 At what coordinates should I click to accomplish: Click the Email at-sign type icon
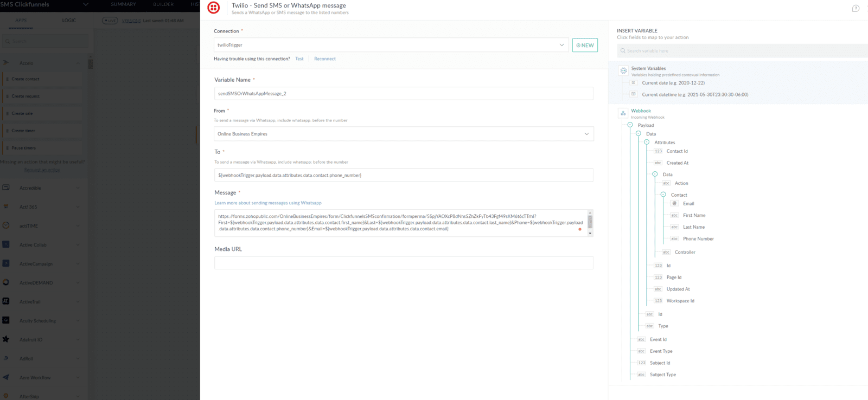pyautogui.click(x=674, y=203)
